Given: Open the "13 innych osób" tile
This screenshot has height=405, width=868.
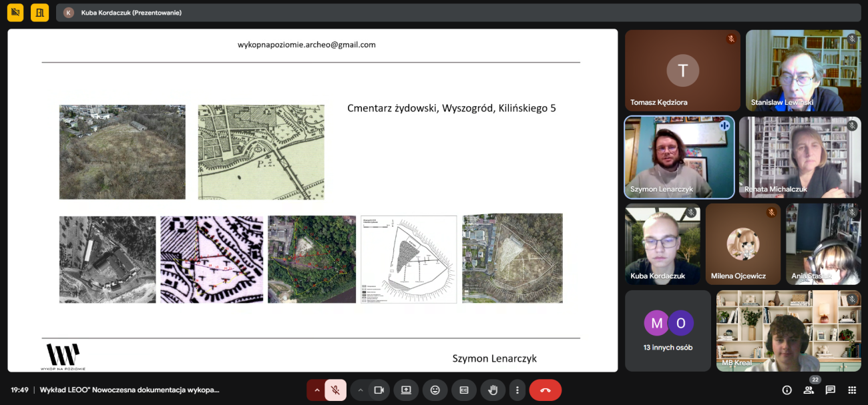Looking at the screenshot, I should coord(668,331).
